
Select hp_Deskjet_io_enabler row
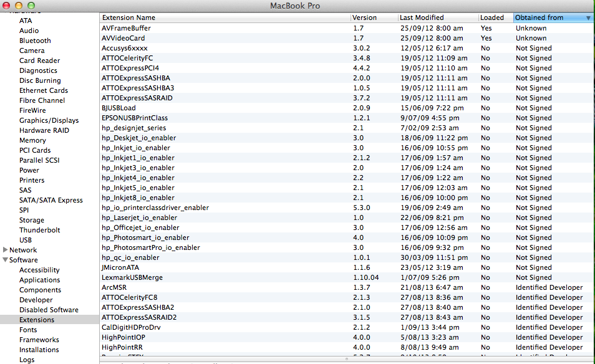[347, 138]
